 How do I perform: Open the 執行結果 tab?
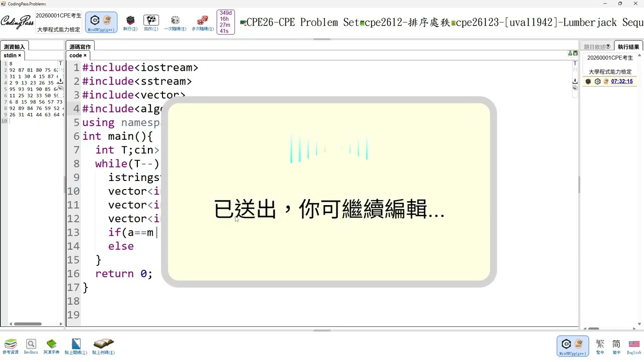pyautogui.click(x=628, y=47)
